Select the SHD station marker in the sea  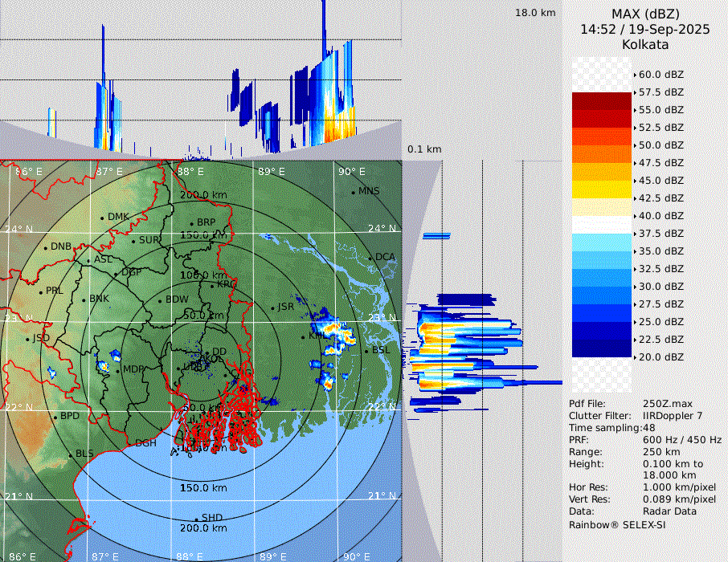point(196,519)
